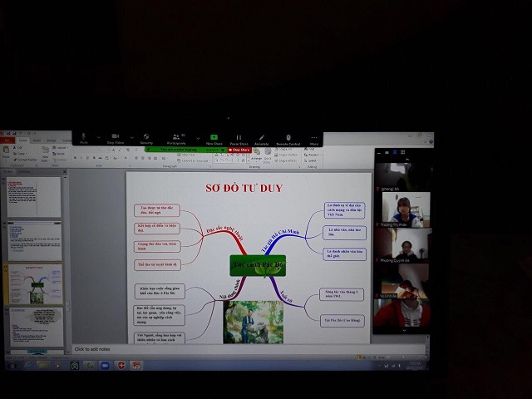Screen dimensions: 532x399
Task: Expand video options arrow beside Stop Video
Action: [131, 137]
